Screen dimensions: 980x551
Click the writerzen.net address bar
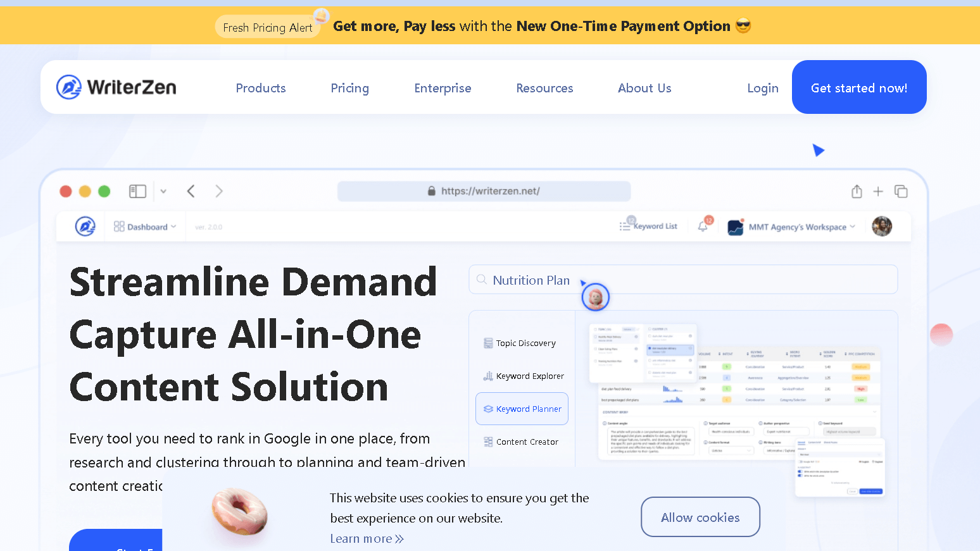coord(484,191)
